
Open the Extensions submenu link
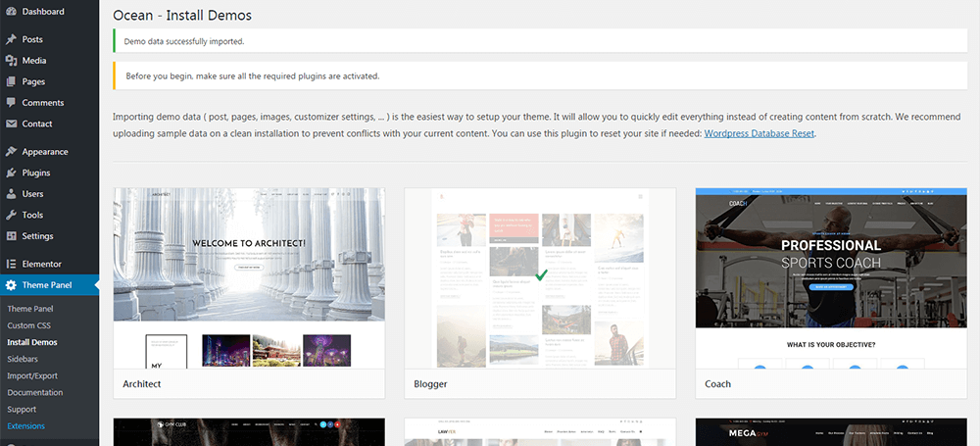tap(25, 426)
